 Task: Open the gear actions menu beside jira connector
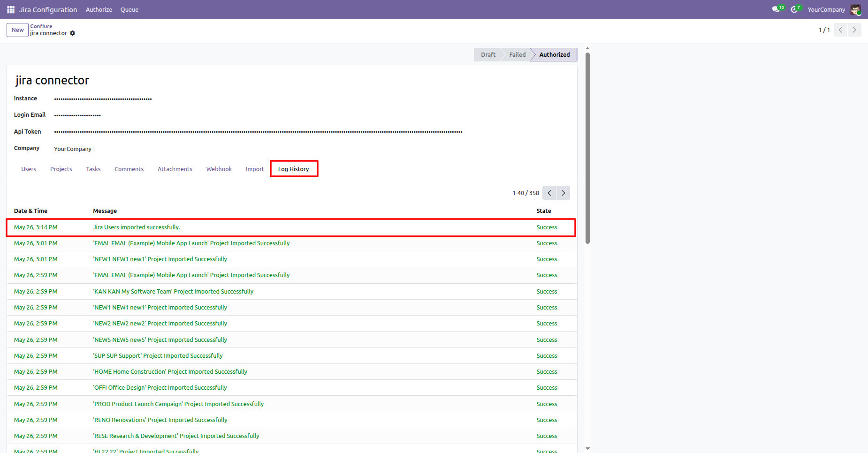click(72, 33)
